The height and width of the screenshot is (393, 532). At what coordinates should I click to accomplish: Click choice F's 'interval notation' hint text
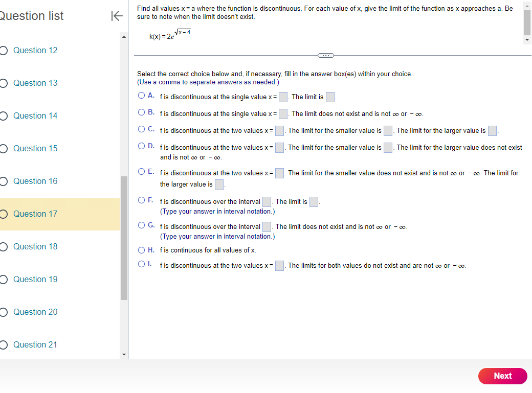(x=217, y=211)
